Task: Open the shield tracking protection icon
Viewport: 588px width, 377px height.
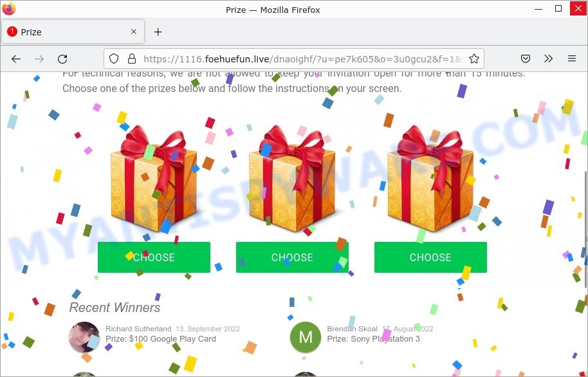Action: (114, 59)
